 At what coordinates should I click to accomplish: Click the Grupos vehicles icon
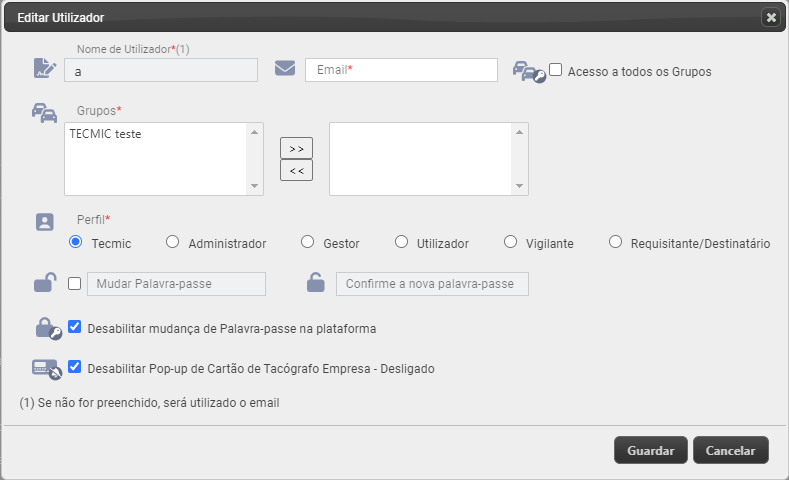44,113
